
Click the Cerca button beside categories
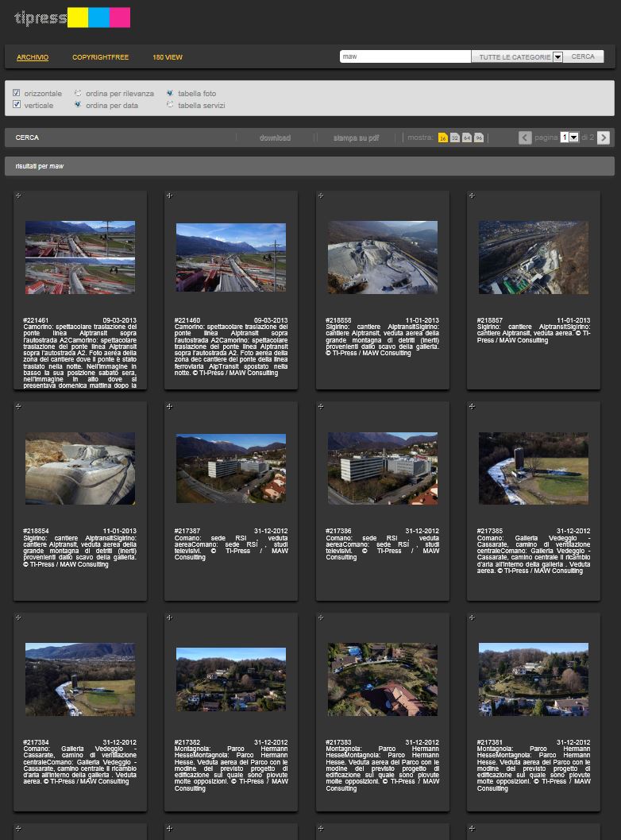click(x=583, y=57)
